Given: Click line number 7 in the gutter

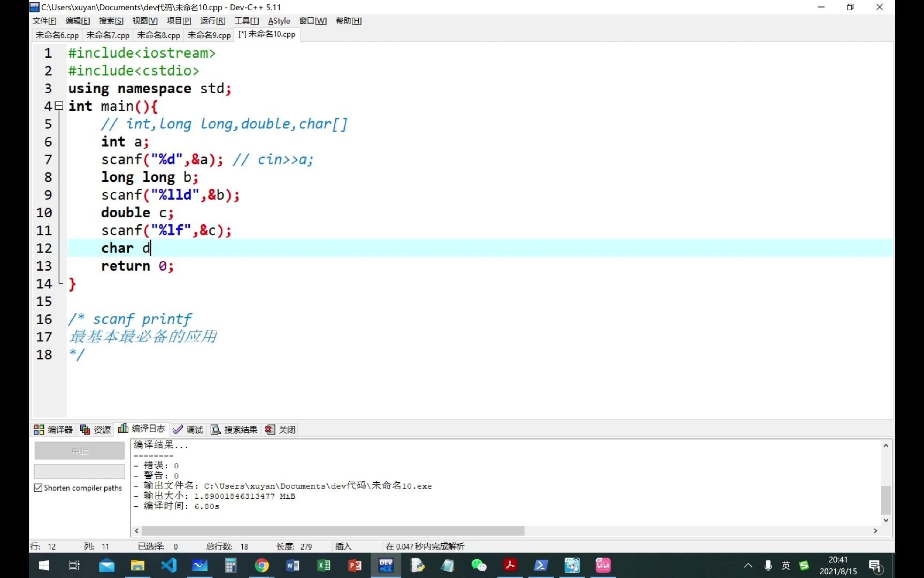Looking at the screenshot, I should [x=48, y=159].
